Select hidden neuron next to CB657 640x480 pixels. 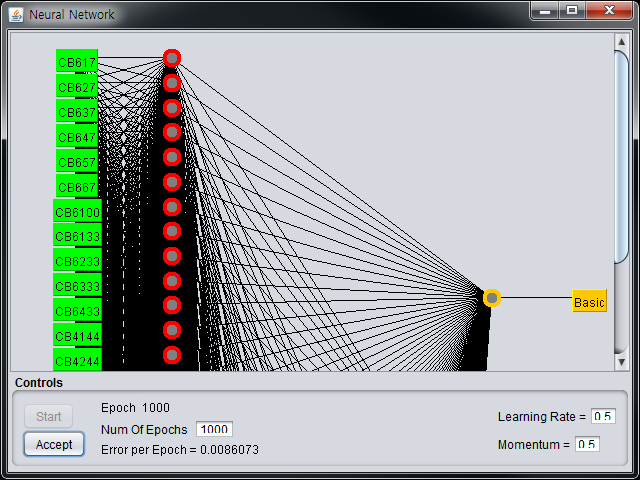pyautogui.click(x=172, y=157)
